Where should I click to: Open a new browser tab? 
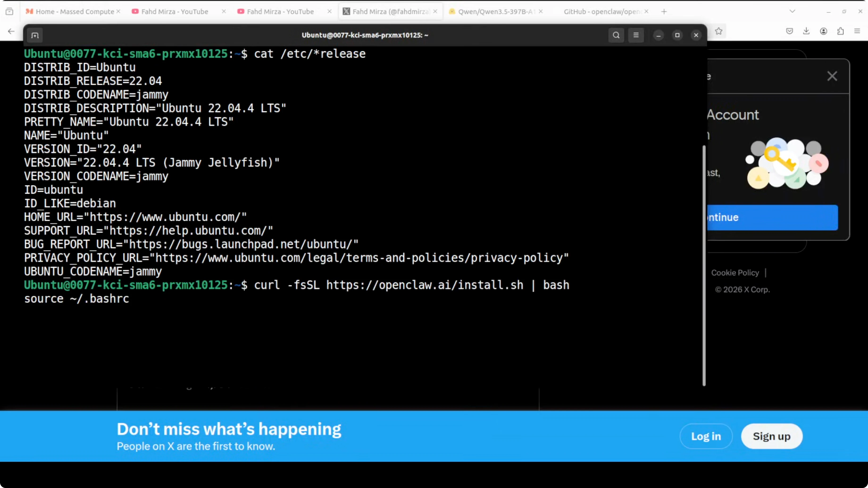click(x=664, y=12)
